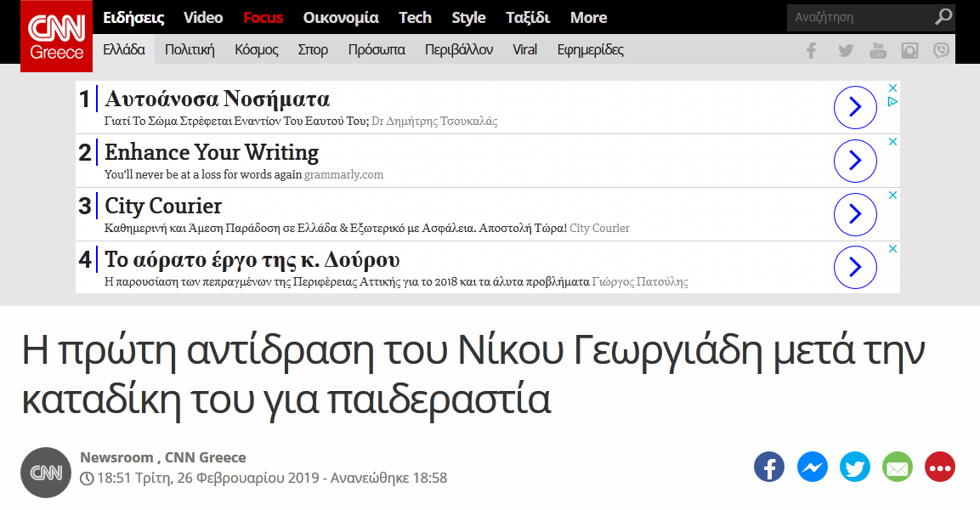Share article via Messenger
The height and width of the screenshot is (510, 980).
813,467
